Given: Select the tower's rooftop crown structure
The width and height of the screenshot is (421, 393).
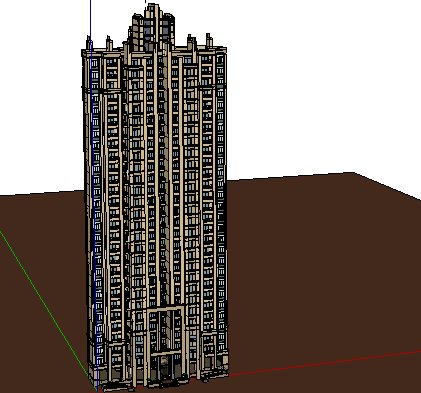Looking at the screenshot, I should tap(152, 27).
